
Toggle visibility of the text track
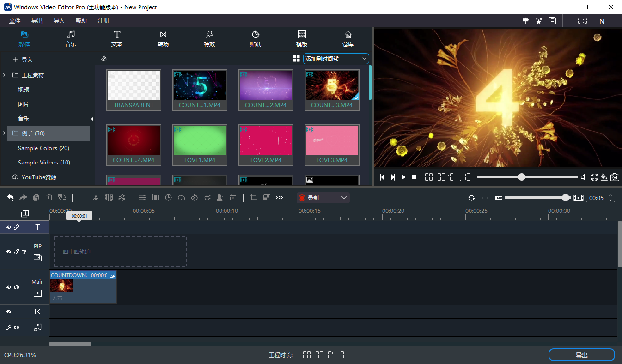point(9,227)
